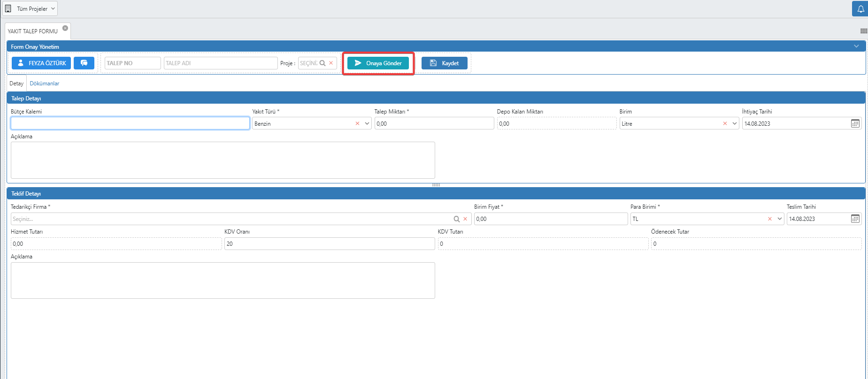Screen dimensions: 868x379
Task: Click the grid view icon at right
Action: [863, 31]
